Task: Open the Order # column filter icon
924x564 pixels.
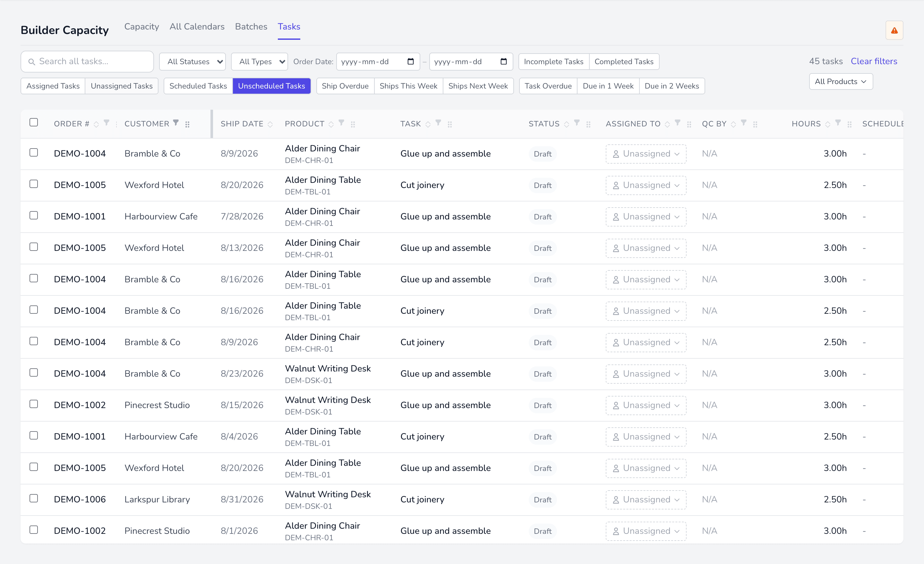Action: click(x=107, y=123)
